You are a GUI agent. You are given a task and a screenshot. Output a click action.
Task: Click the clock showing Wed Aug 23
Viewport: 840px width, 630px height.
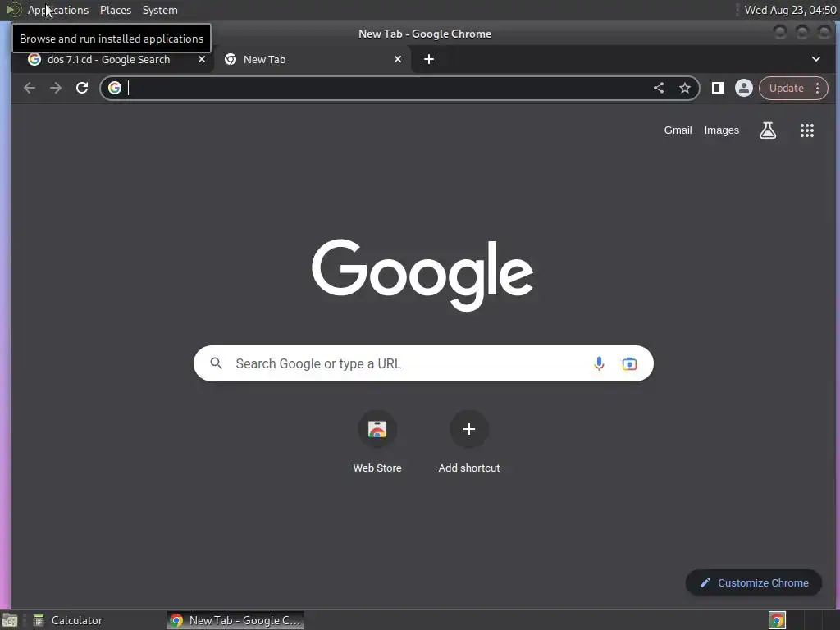(790, 10)
